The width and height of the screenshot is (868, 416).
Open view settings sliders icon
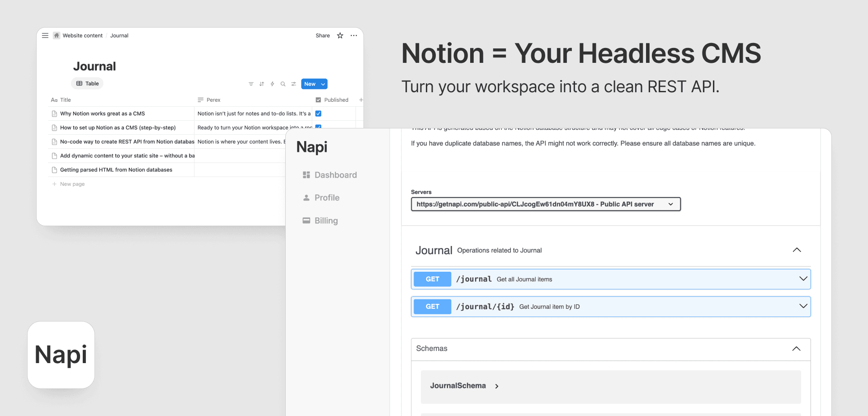294,84
